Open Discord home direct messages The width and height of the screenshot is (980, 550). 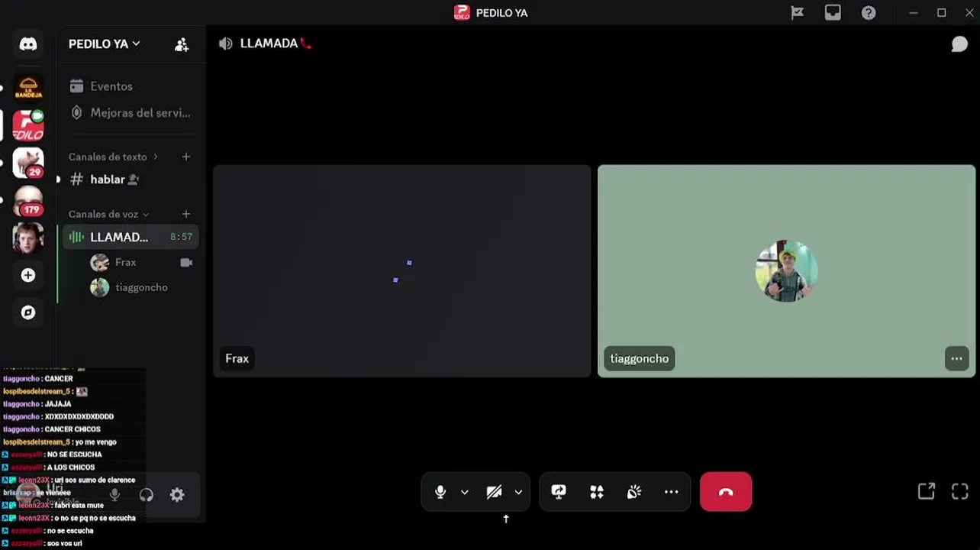(x=28, y=44)
